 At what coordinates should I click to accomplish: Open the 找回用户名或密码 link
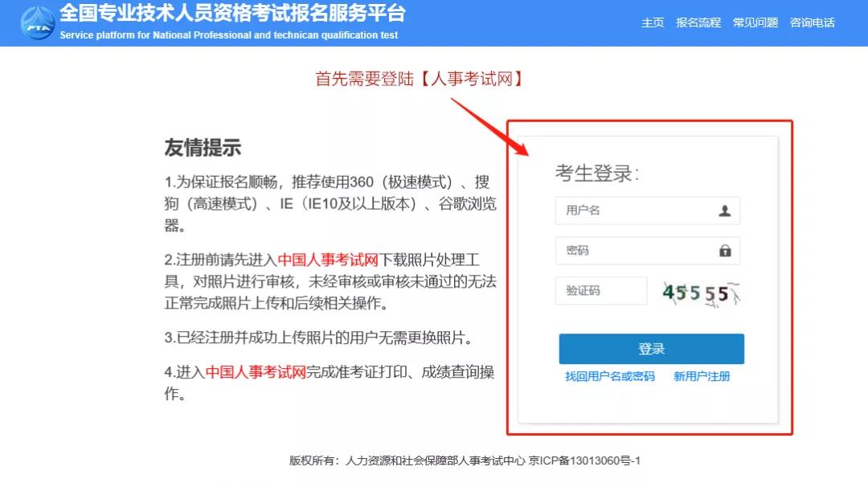click(x=610, y=376)
